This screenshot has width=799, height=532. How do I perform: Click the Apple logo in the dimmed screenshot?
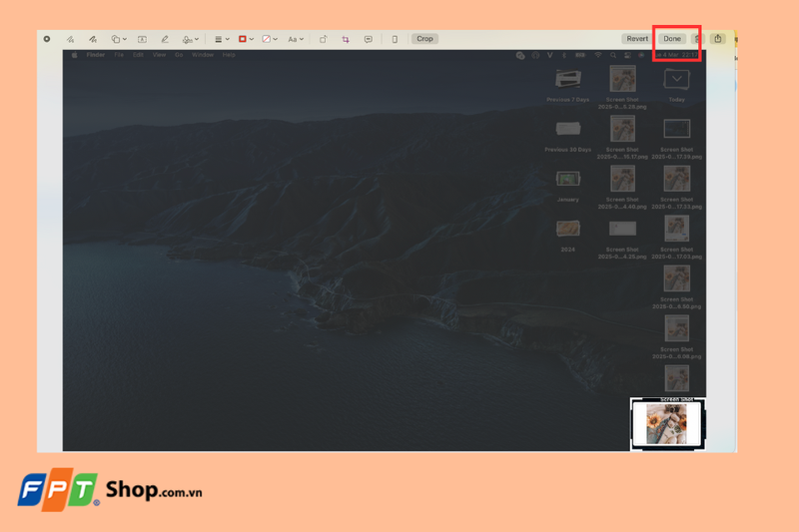pyautogui.click(x=74, y=55)
